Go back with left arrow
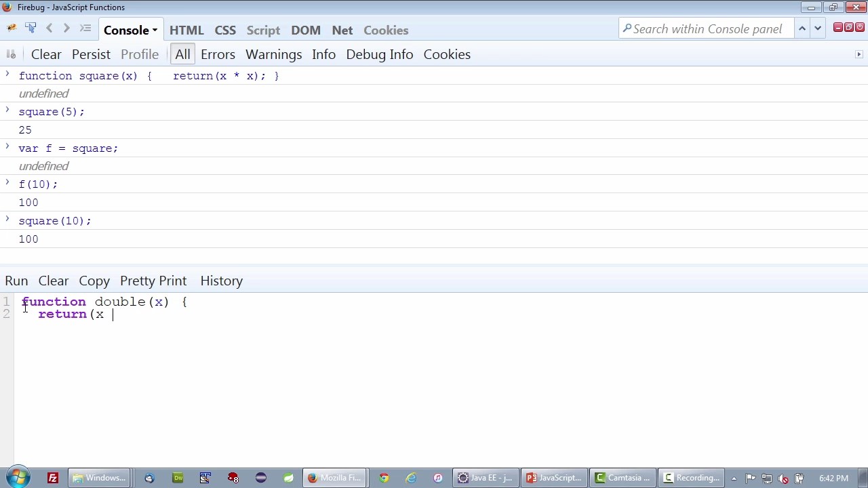The width and height of the screenshot is (868, 488). point(49,28)
